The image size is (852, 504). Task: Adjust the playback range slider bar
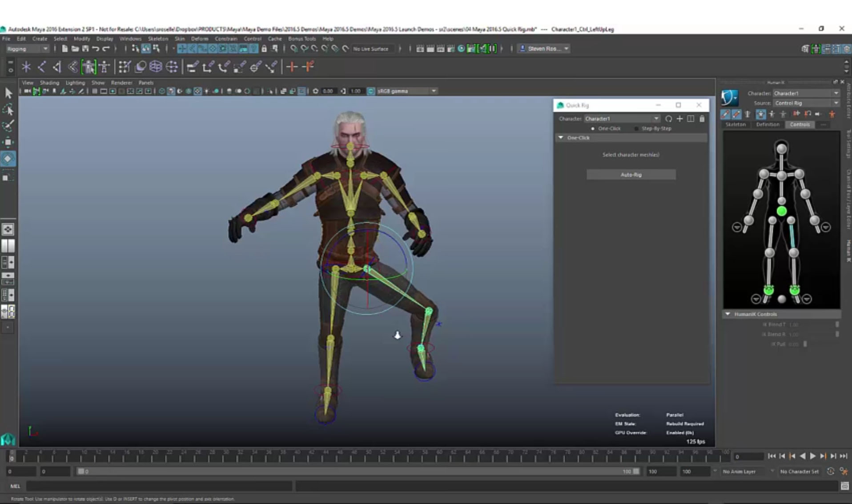pyautogui.click(x=358, y=471)
